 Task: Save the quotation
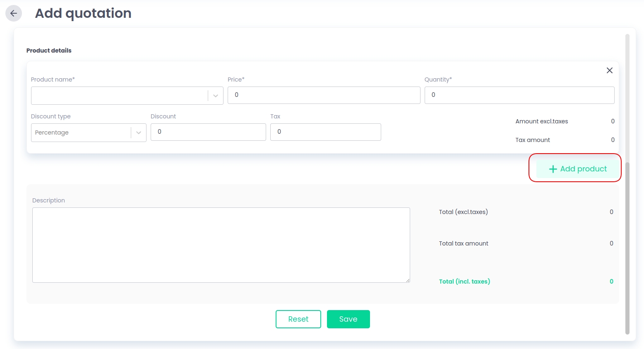348,319
